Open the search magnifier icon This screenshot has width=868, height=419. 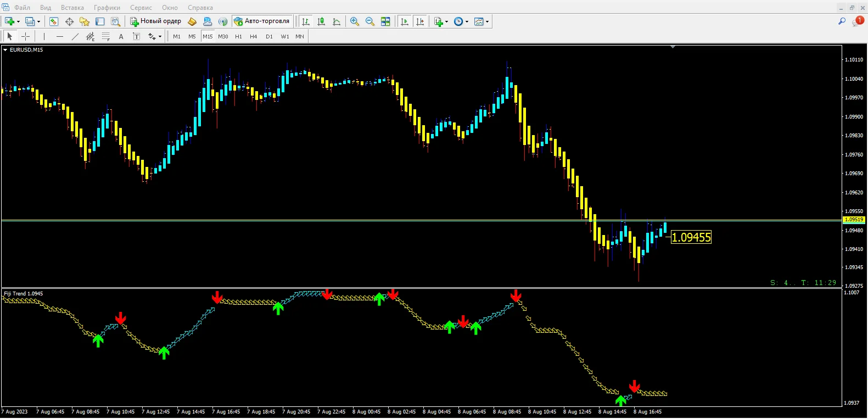[x=842, y=21]
